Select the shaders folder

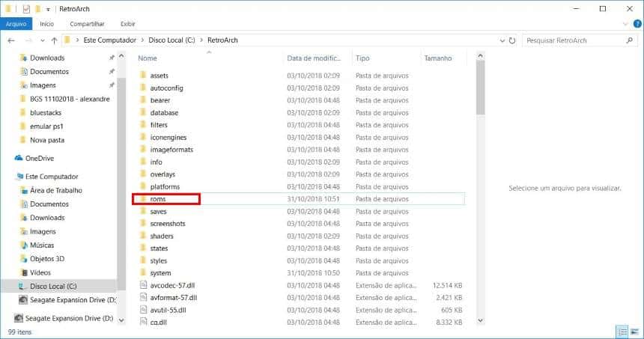[x=162, y=236]
